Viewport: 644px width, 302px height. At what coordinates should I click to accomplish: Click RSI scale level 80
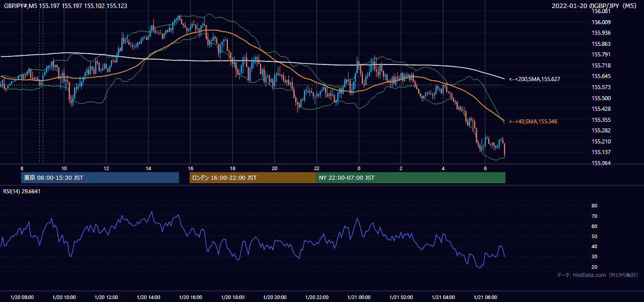[x=595, y=206]
